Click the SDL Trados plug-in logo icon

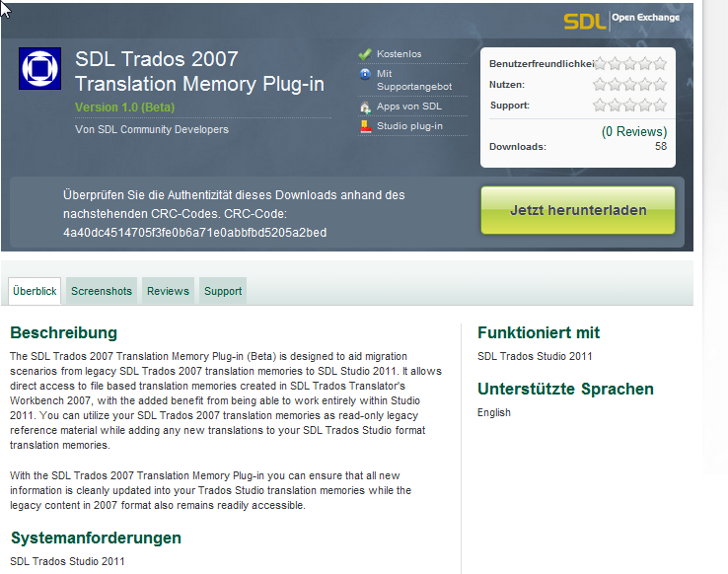click(x=39, y=69)
